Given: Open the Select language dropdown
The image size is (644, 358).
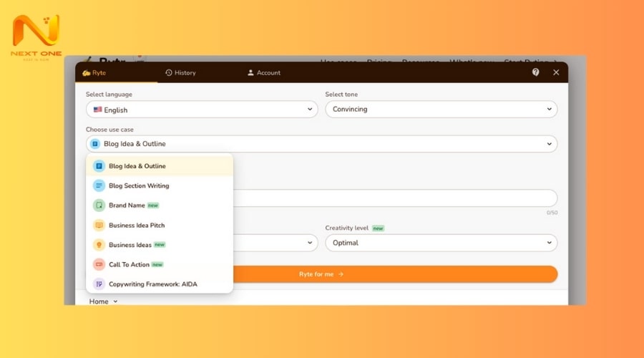Looking at the screenshot, I should pos(202,110).
